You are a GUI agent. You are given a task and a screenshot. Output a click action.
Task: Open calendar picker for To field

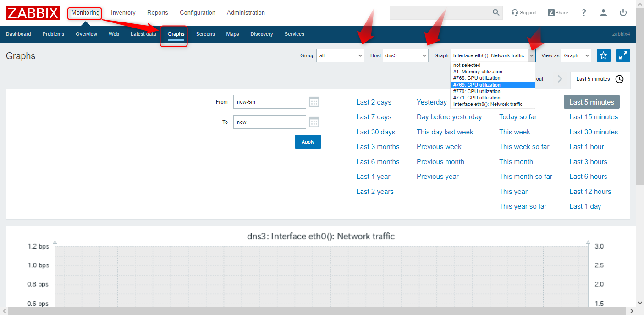pyautogui.click(x=314, y=122)
